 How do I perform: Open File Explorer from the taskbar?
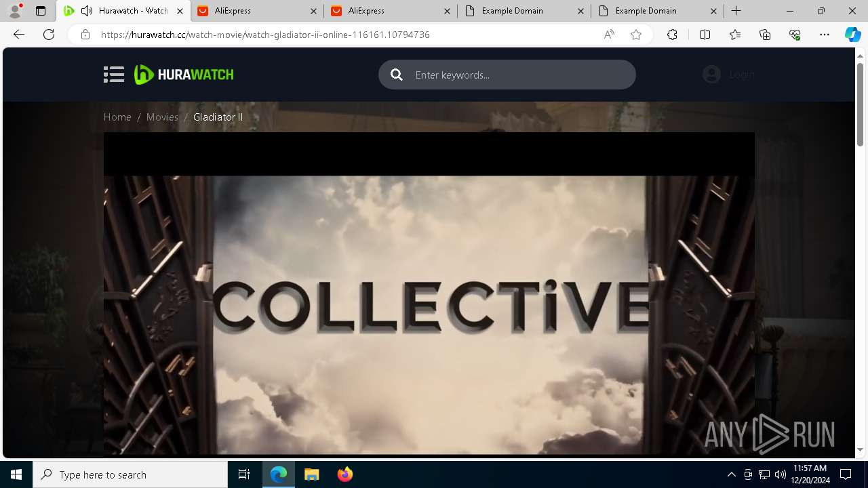coord(311,474)
